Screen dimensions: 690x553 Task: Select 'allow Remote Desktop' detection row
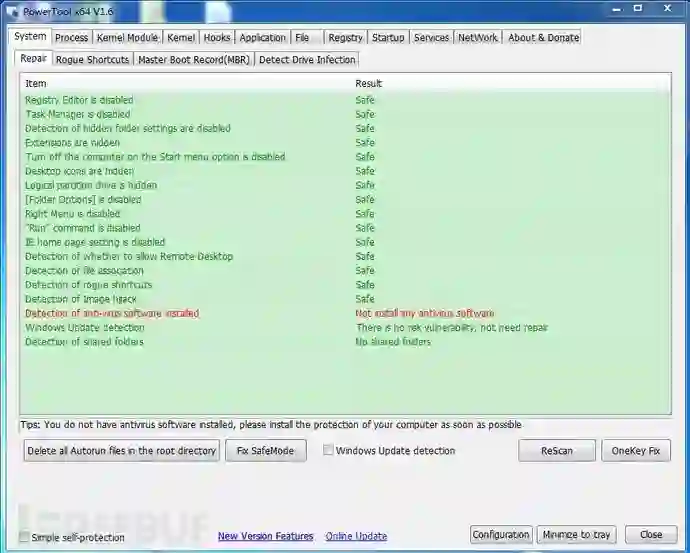click(x=345, y=256)
